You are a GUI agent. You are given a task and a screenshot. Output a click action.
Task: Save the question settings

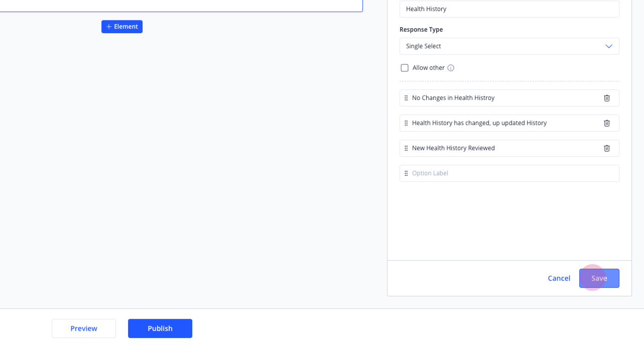[599, 278]
